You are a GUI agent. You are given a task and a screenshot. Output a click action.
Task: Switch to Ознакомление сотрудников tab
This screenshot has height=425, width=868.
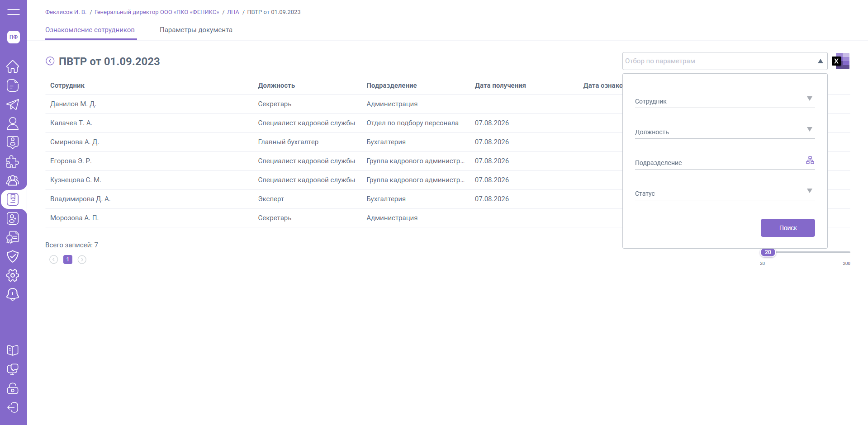click(90, 30)
